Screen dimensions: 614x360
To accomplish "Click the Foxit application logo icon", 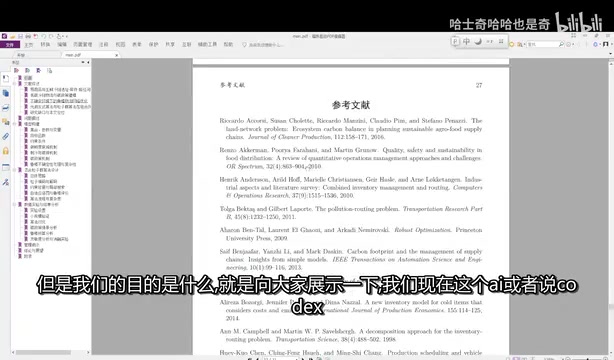I will tap(4, 36).
